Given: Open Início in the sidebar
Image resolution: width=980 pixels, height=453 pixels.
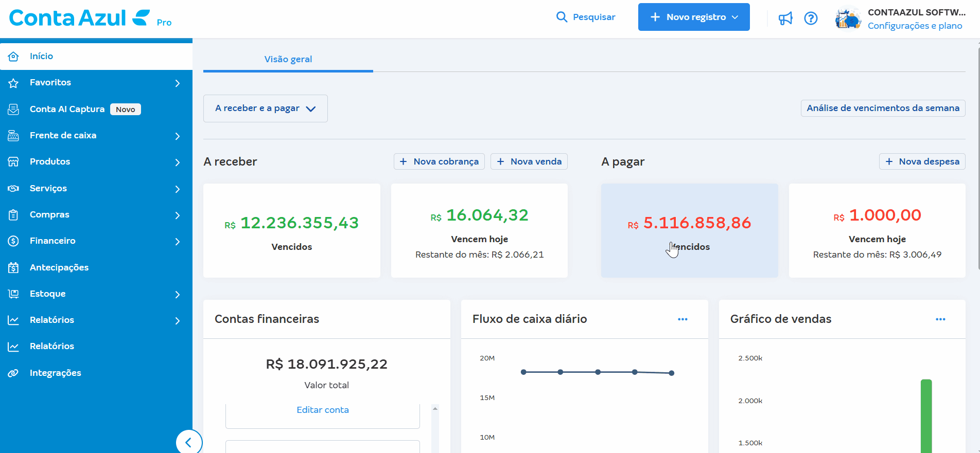Looking at the screenshot, I should click(96, 57).
